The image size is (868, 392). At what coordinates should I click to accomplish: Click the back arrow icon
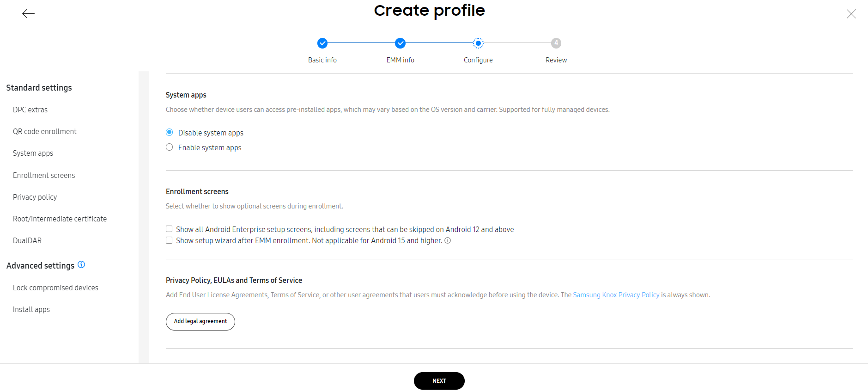28,14
